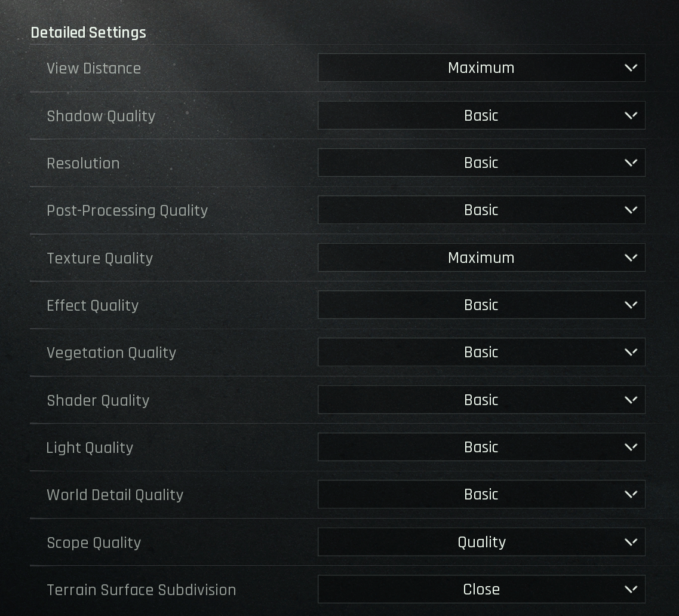The width and height of the screenshot is (679, 616).
Task: Click the Texture Quality chevron arrow
Action: (x=631, y=258)
